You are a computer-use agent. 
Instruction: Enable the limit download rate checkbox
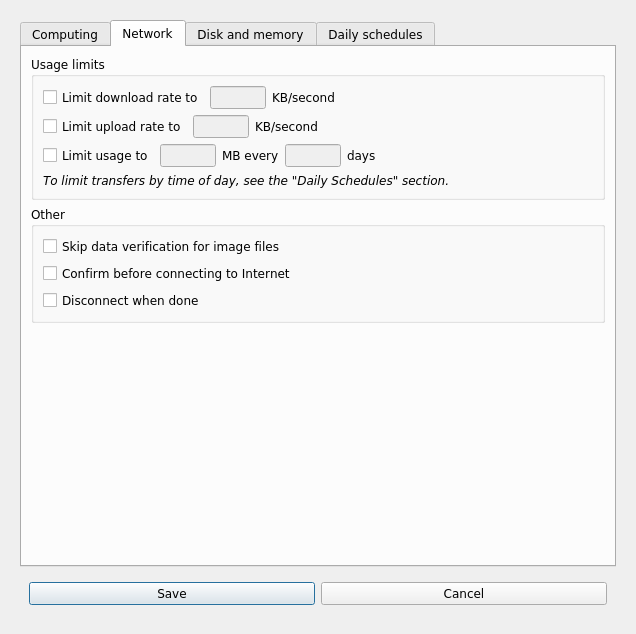[x=50, y=97]
